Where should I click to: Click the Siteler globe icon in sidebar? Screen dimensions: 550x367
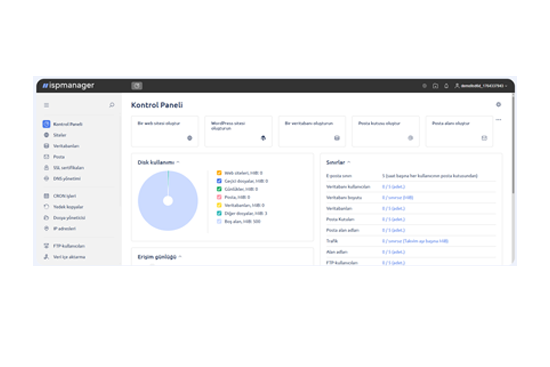46,135
